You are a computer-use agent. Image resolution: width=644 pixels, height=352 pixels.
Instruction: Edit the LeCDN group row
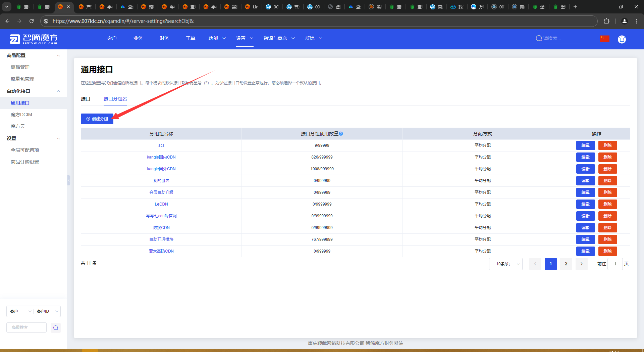(585, 204)
